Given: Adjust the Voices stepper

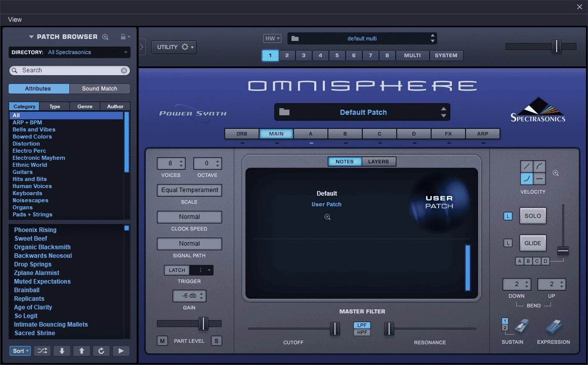Looking at the screenshot, I should click(181, 163).
